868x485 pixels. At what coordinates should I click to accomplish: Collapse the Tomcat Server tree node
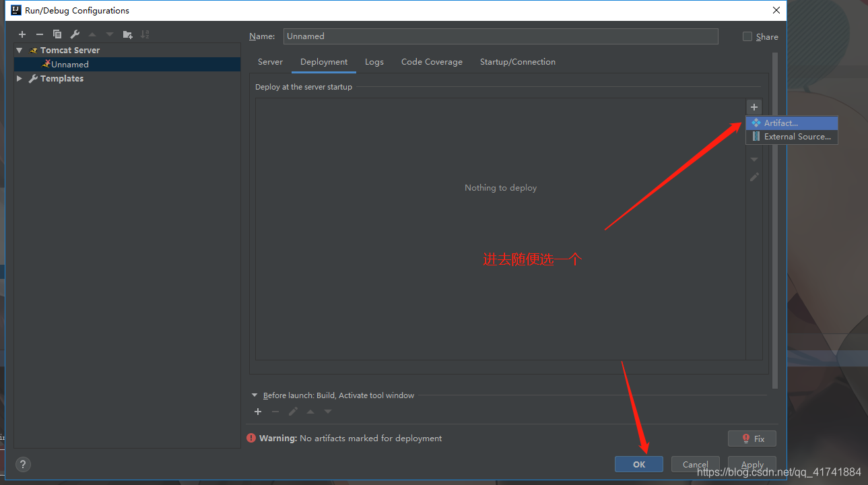click(x=20, y=51)
